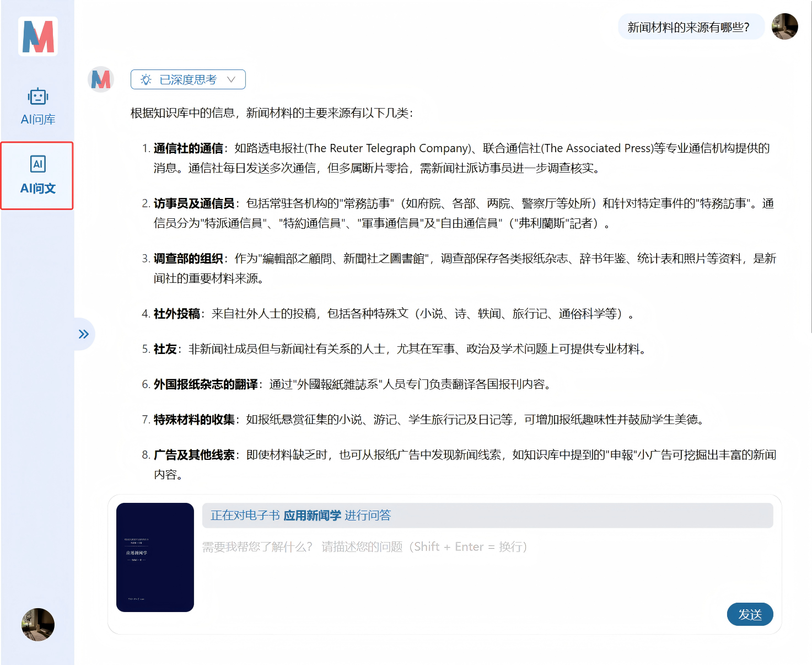Click the heading 外国报纸杂志的翻译
812x665 pixels.
click(206, 384)
